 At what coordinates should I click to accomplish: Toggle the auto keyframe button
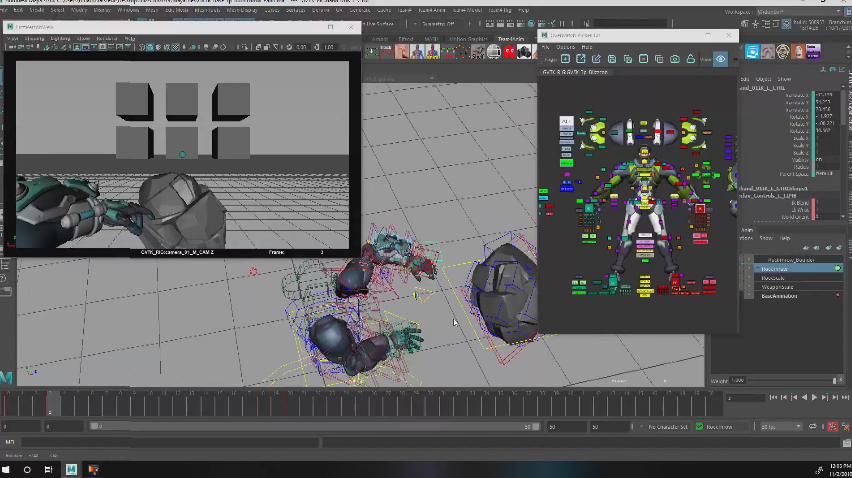tap(832, 427)
